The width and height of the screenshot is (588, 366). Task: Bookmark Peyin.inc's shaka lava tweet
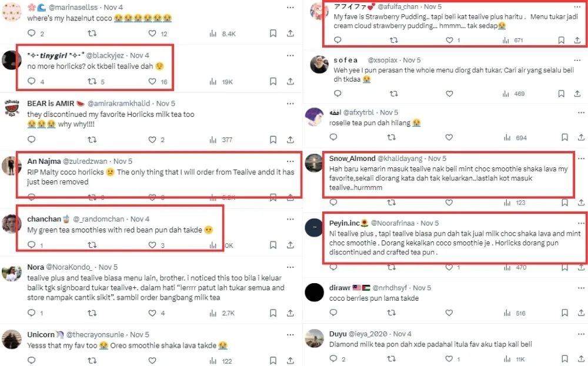(564, 268)
